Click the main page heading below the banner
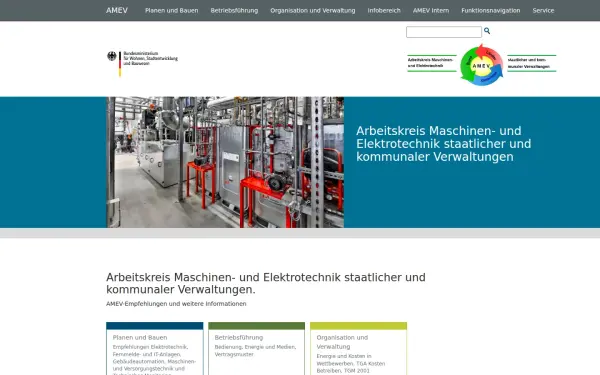The height and width of the screenshot is (375, 600). coord(266,283)
